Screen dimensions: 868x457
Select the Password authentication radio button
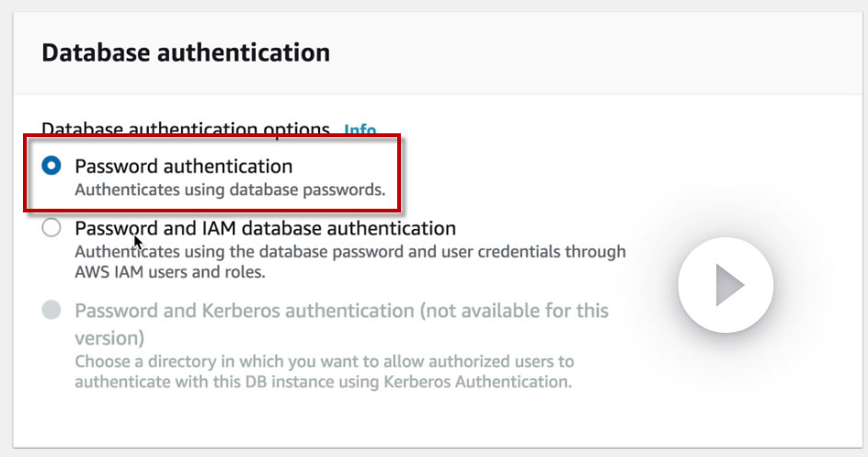[52, 166]
